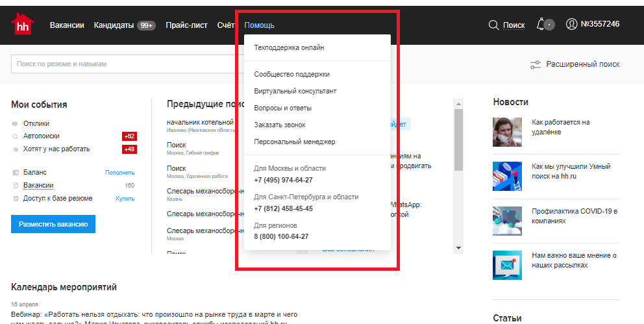The height and width of the screenshot is (324, 644).
Task: Click the Баланс wallet icon
Action: (16, 173)
